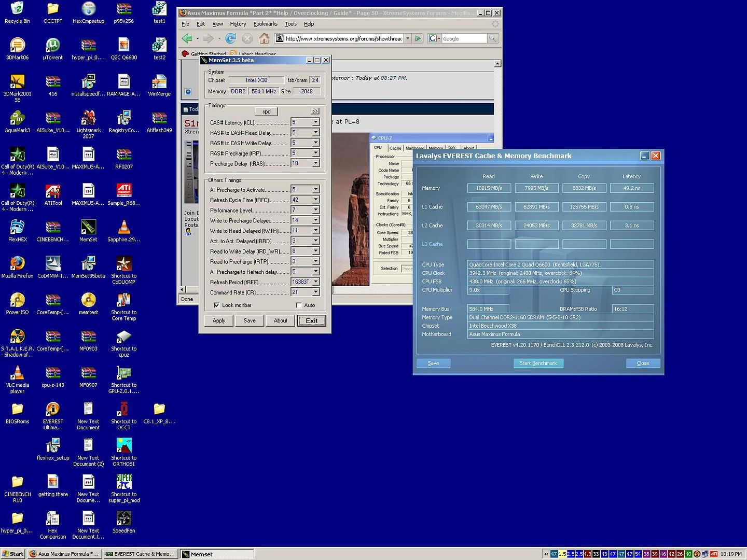
Task: Launch 3DMark06 from the desktop
Action: pos(17,49)
